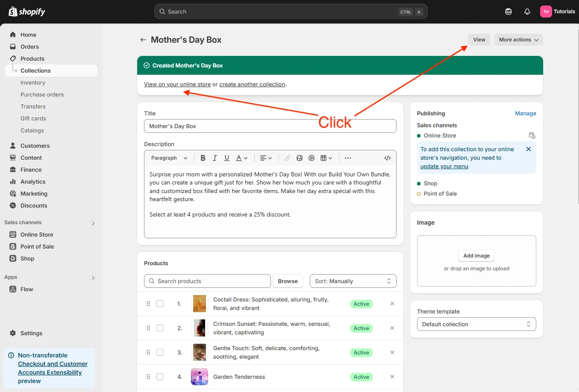Viewport: 579px width, 392px height.
Task: Click the 'update your menu' link
Action: (444, 166)
